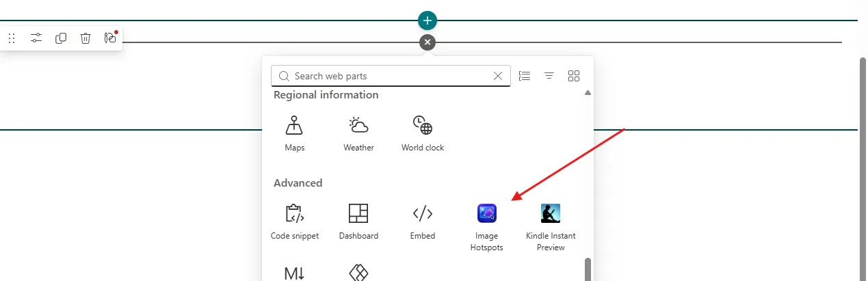Open the web part filter options
Screen dimensions: 868x281
[549, 76]
